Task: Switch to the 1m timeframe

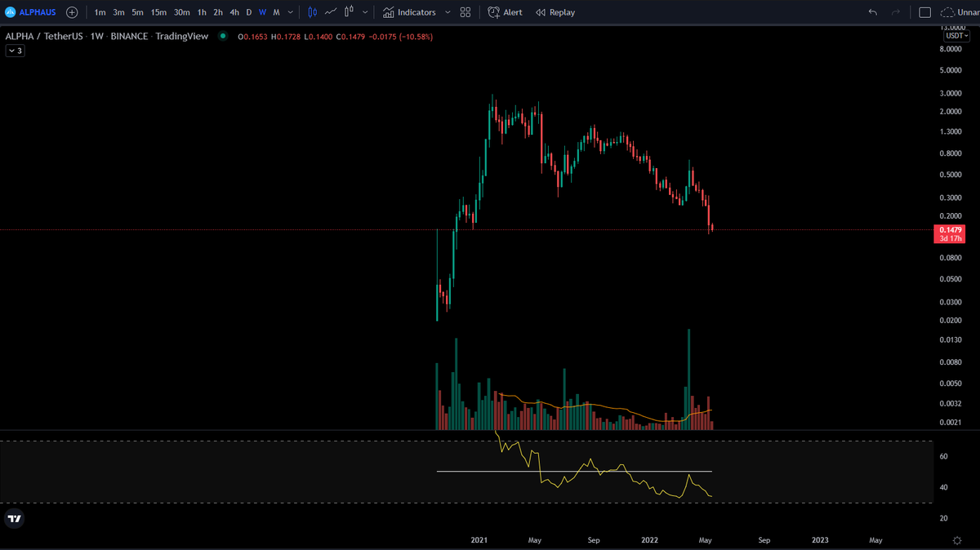Action: [100, 12]
